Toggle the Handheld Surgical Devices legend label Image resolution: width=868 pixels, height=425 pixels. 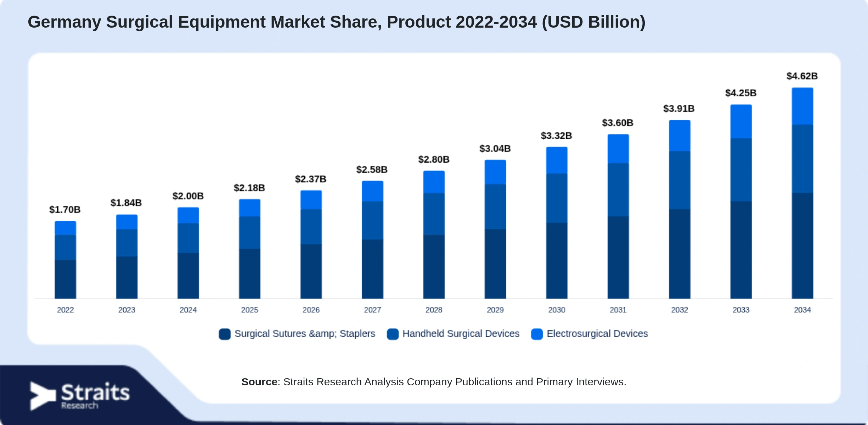[x=461, y=334]
